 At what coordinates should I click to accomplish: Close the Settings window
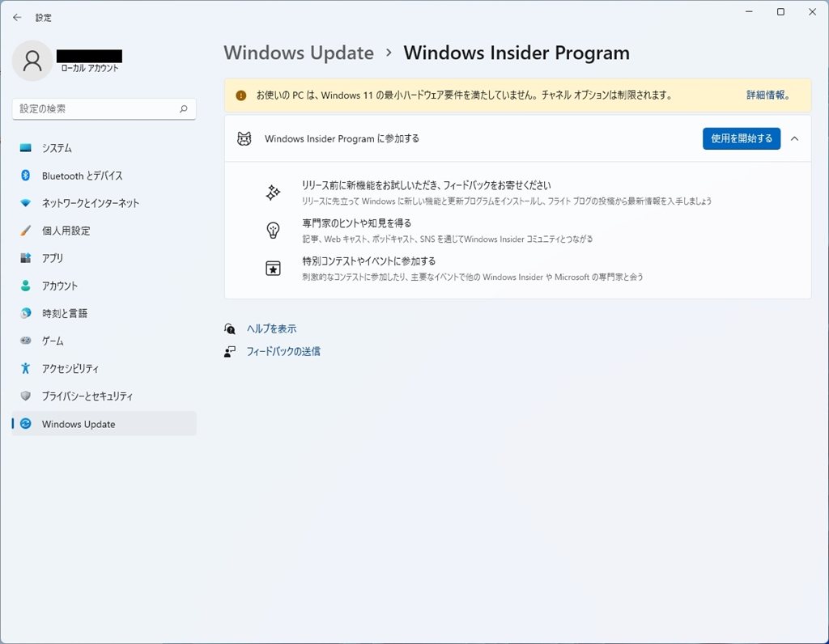[813, 11]
